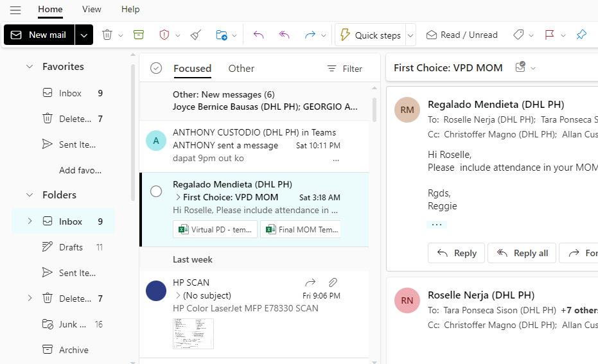Flag the selected message

549,35
